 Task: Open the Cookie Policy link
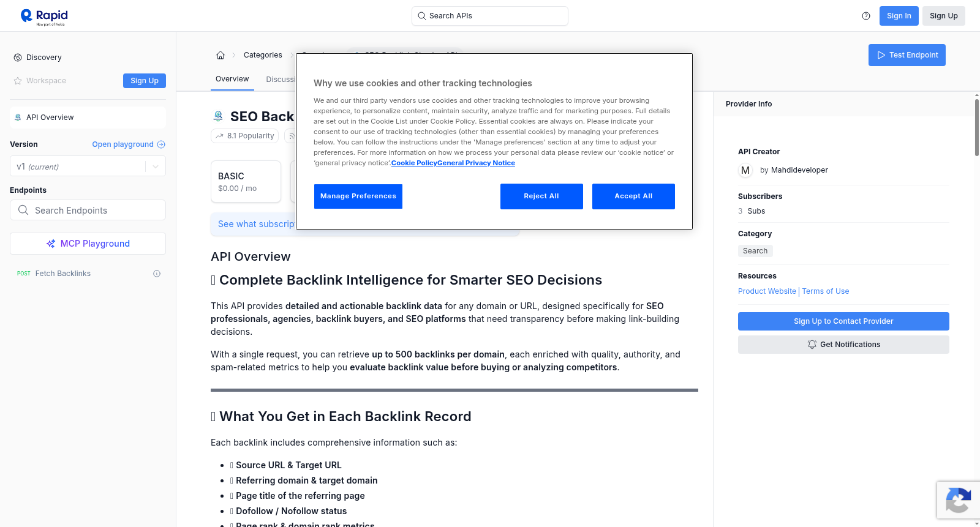[x=414, y=163]
